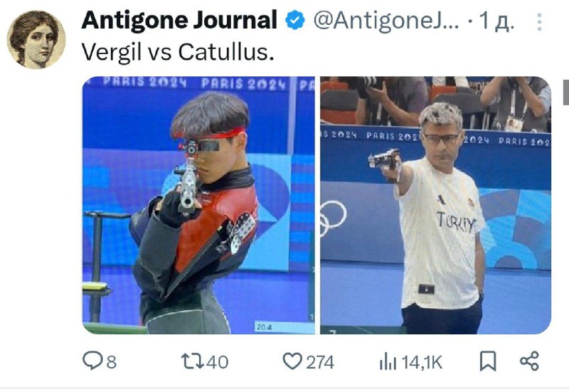Open the three-dot more options menu

coord(540,22)
